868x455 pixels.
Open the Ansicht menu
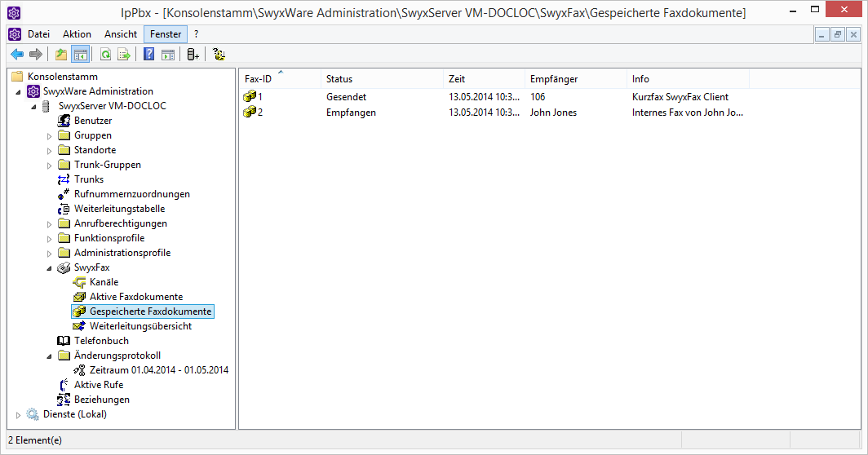pos(121,34)
